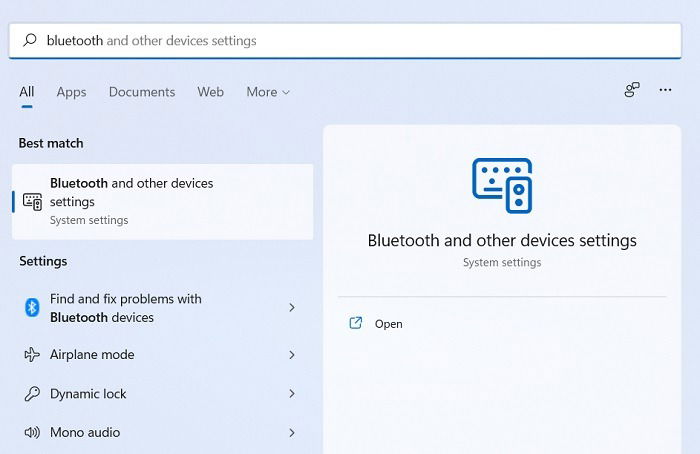Click the search magnifier icon
700x454 pixels.
(30, 40)
